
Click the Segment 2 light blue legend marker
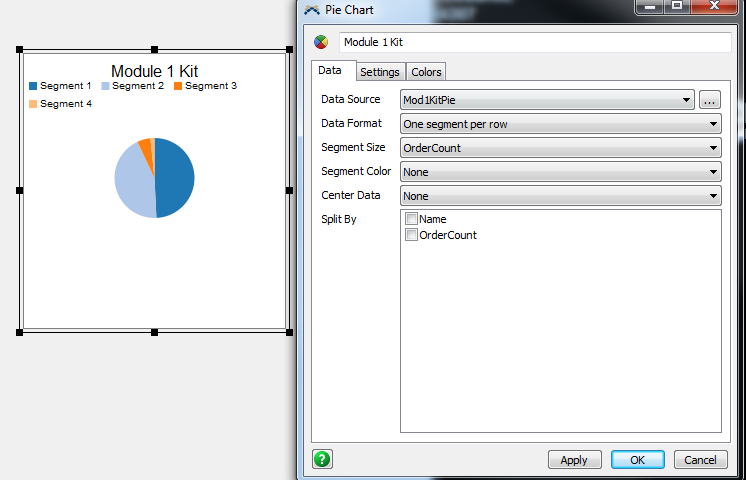point(105,87)
